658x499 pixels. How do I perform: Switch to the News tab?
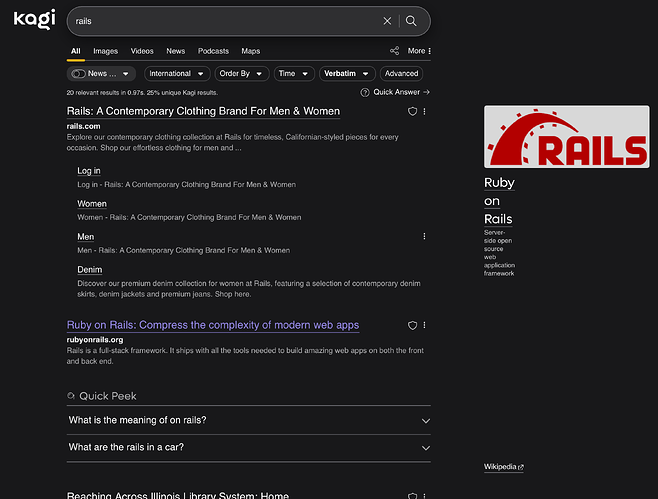coord(175,51)
